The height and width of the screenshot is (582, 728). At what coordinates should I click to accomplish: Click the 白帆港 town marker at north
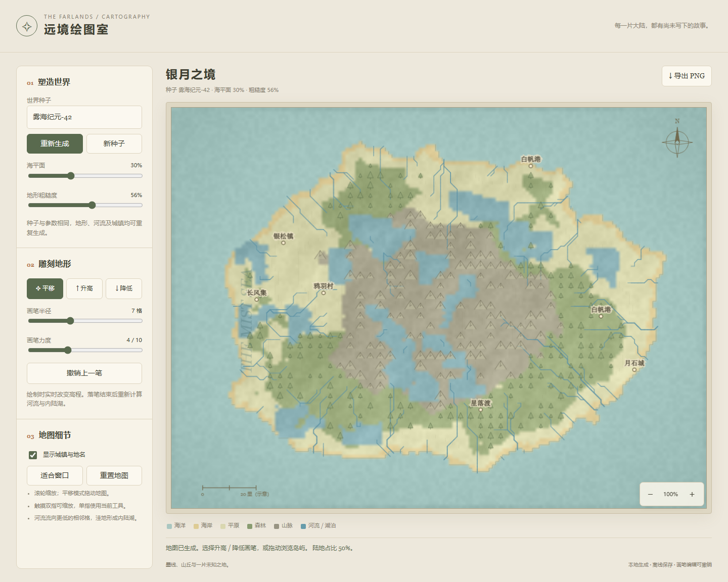530,166
